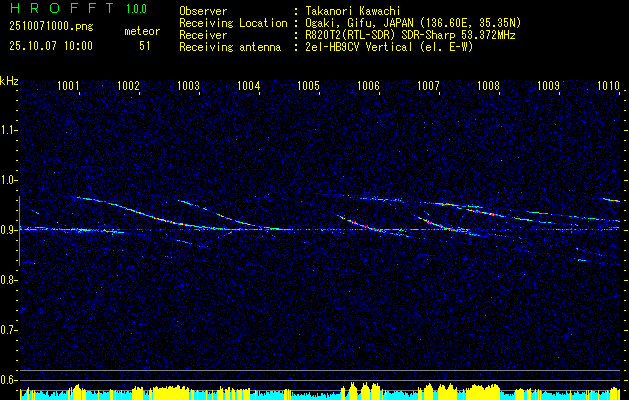
Task: Select the filename 2510071000.png
Action: tap(51, 27)
